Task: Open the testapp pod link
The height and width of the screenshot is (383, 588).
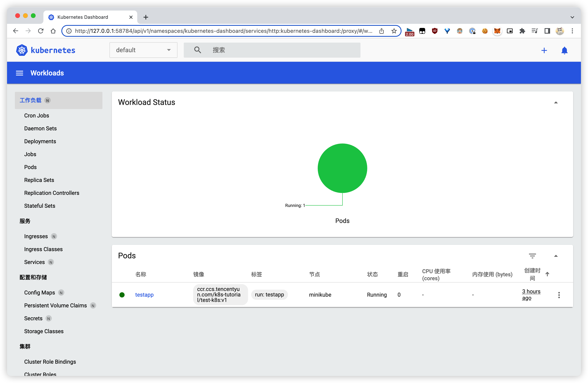Action: click(144, 295)
